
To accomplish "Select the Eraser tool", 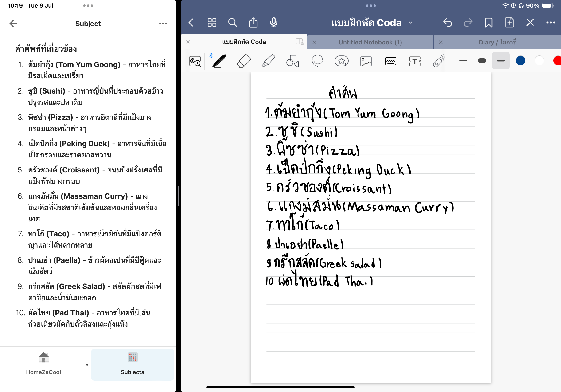I will 244,61.
